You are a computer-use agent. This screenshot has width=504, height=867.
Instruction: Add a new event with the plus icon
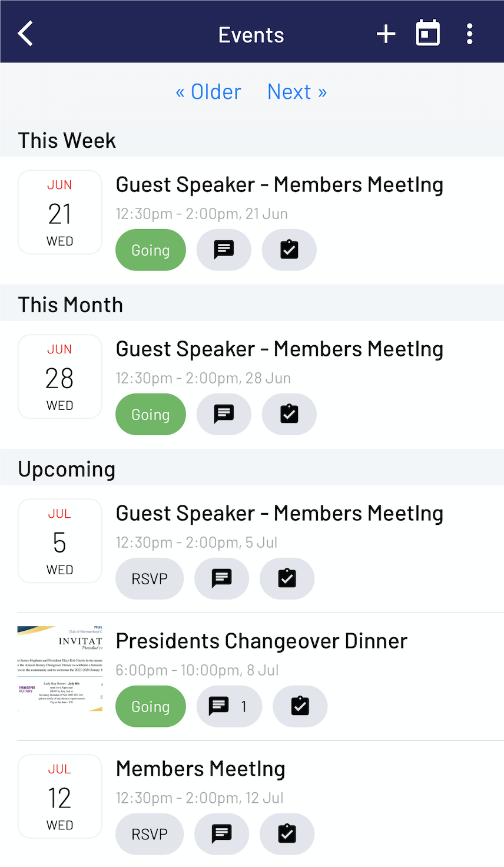pyautogui.click(x=386, y=34)
